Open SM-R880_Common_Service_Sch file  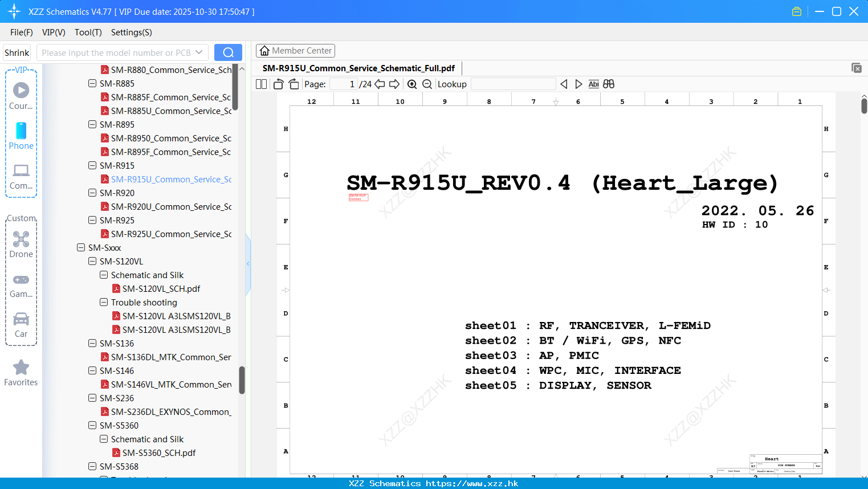(171, 70)
